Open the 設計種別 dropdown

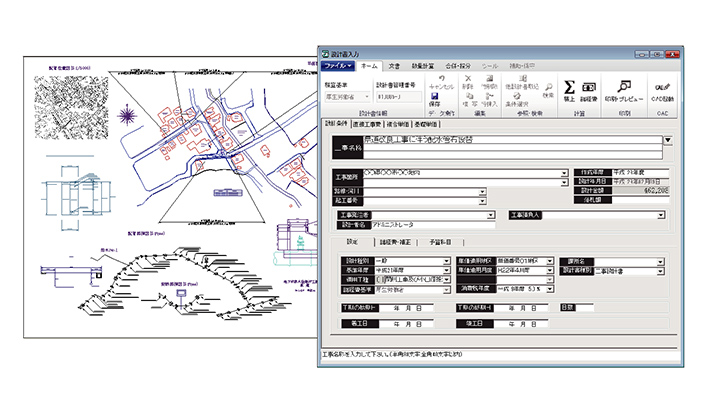(446, 261)
